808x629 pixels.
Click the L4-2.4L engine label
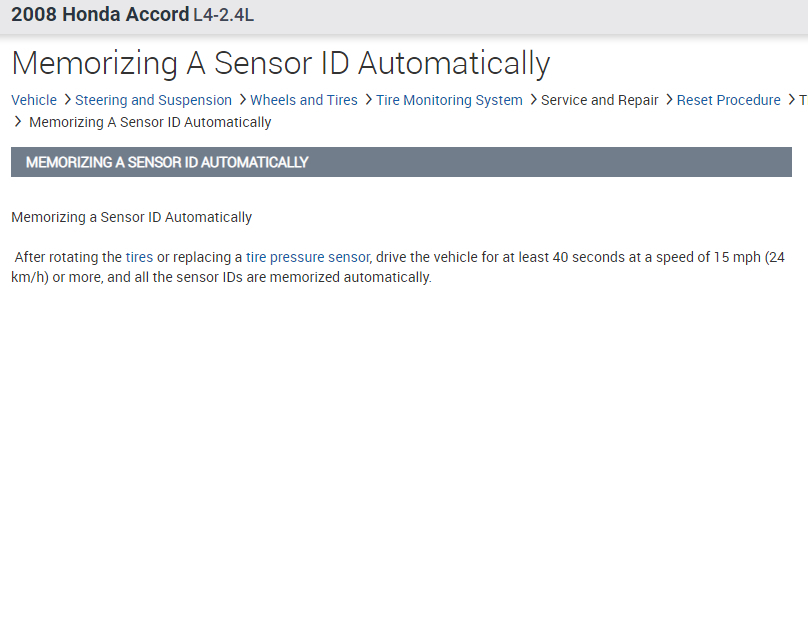pos(223,16)
